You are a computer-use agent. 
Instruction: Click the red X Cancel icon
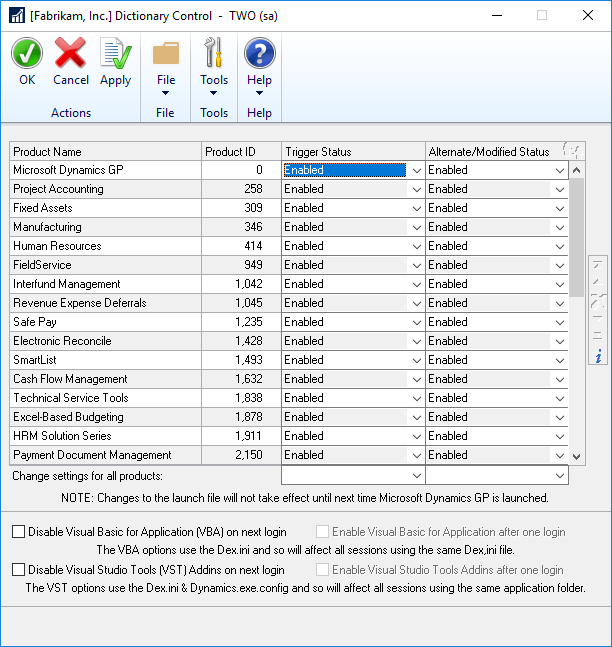point(70,53)
